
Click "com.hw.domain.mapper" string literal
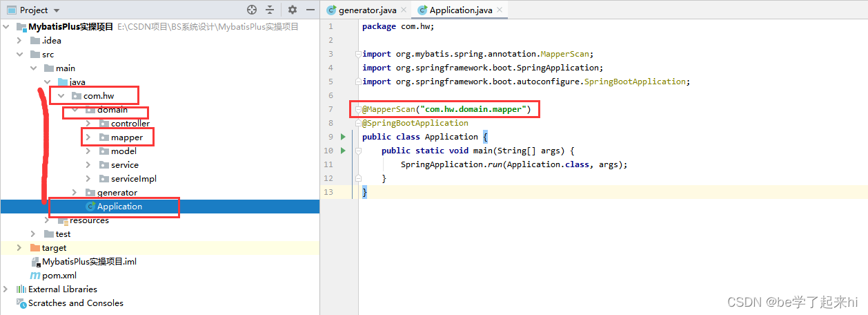pos(472,109)
